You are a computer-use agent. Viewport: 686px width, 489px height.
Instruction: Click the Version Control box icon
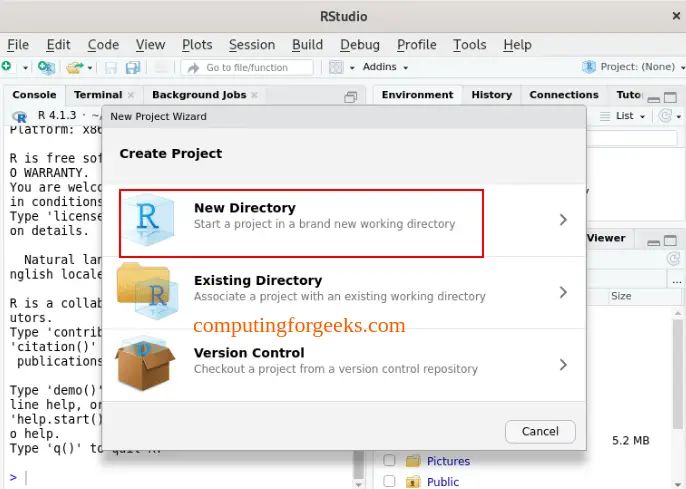coord(145,364)
